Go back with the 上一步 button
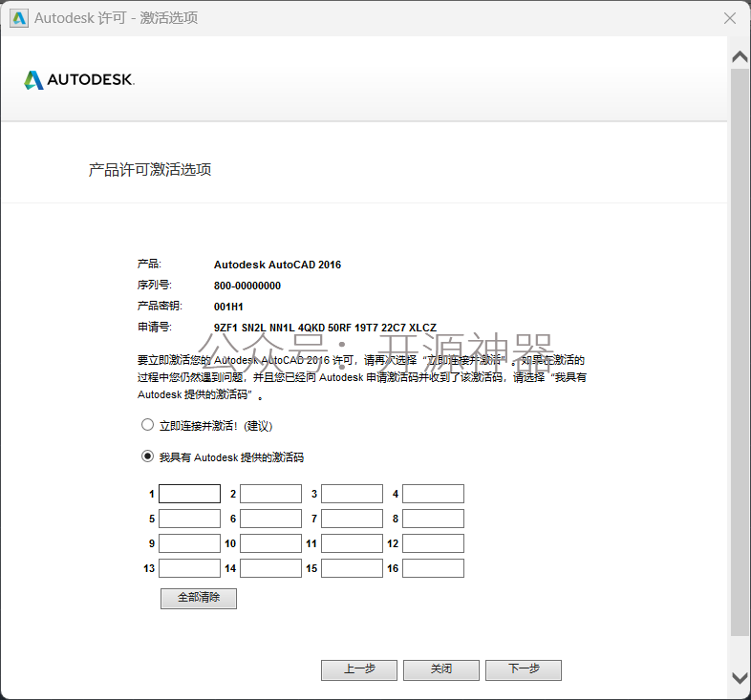751x700 pixels. 359,669
